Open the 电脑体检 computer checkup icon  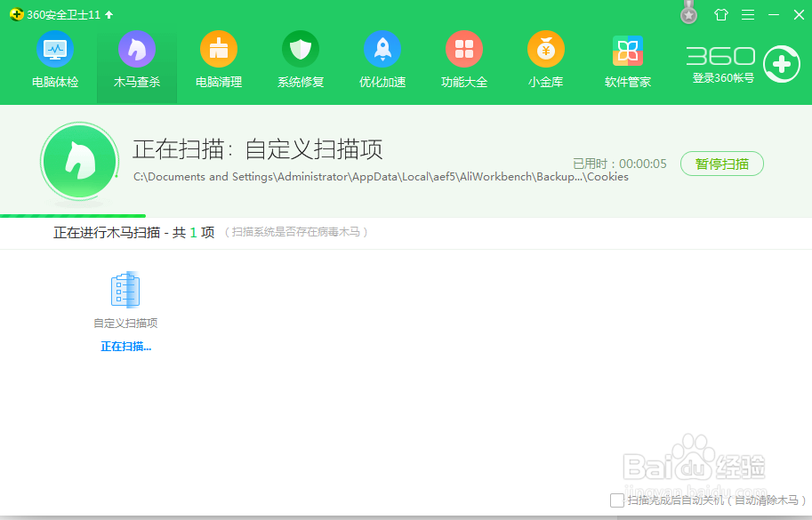55,49
